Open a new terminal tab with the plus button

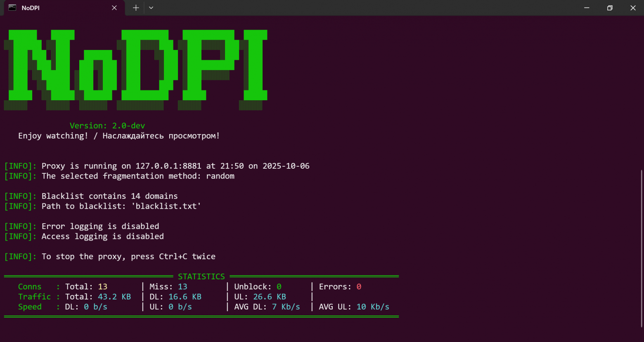tap(136, 7)
